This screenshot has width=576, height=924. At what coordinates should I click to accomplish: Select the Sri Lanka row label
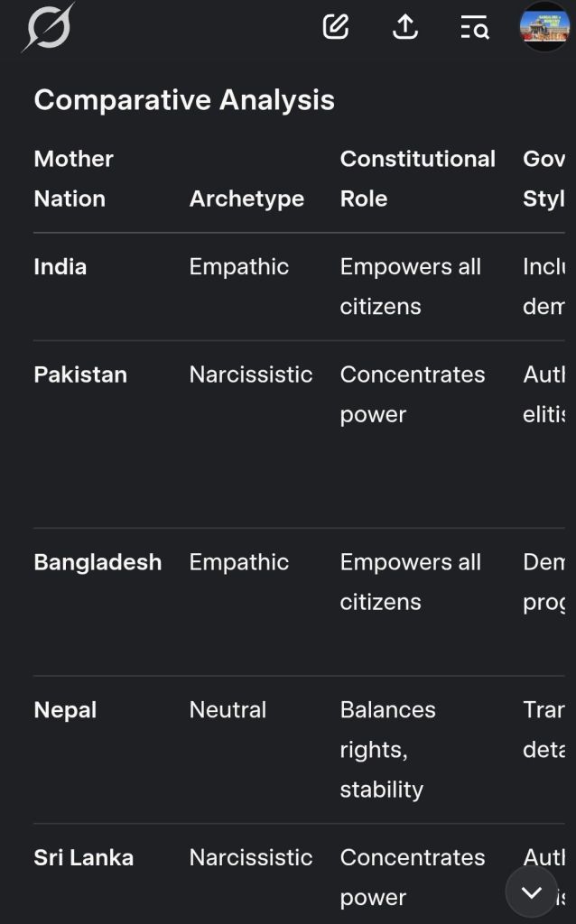[83, 857]
